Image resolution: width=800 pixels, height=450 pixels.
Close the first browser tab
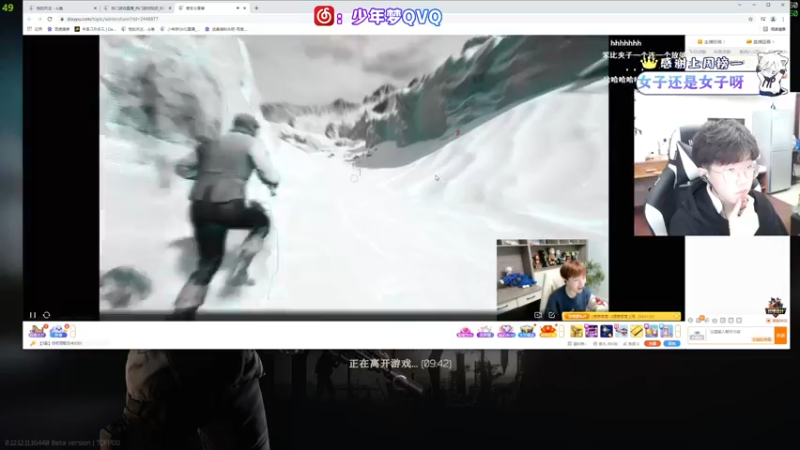point(95,8)
